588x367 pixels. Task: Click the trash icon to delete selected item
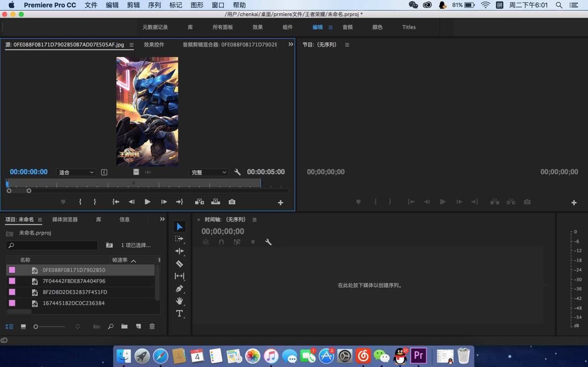click(x=152, y=326)
